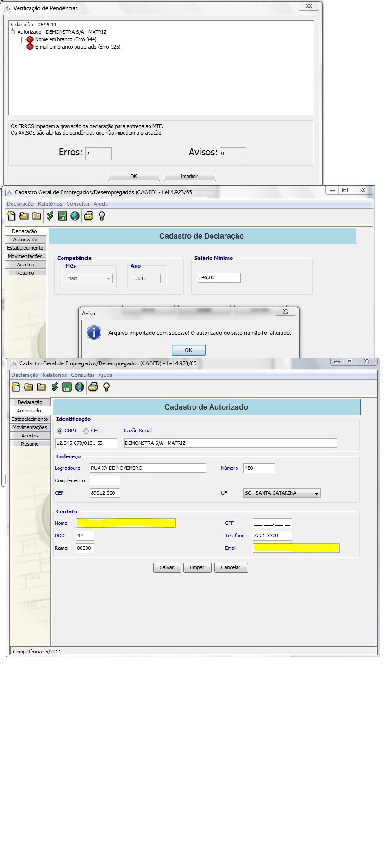Click the Salário Mínimo field 545,00
Viewport: 387px width, 868px height.
pos(219,277)
